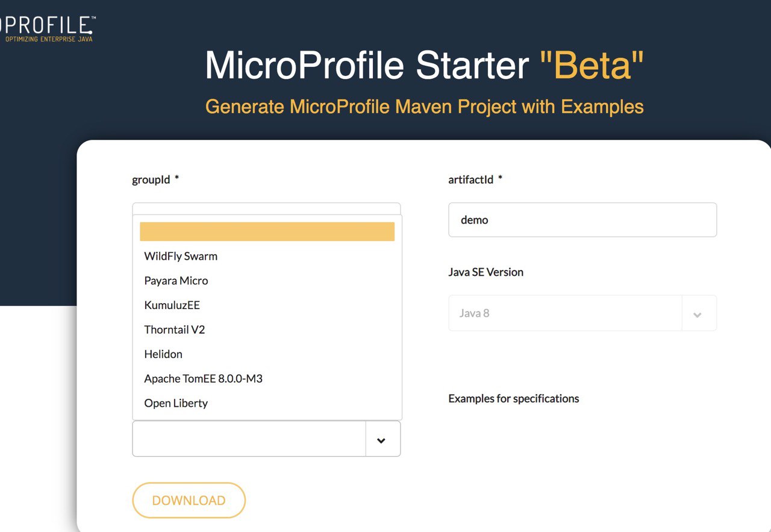Click the artifactId input field
Screen dimensions: 771x532
pos(582,220)
